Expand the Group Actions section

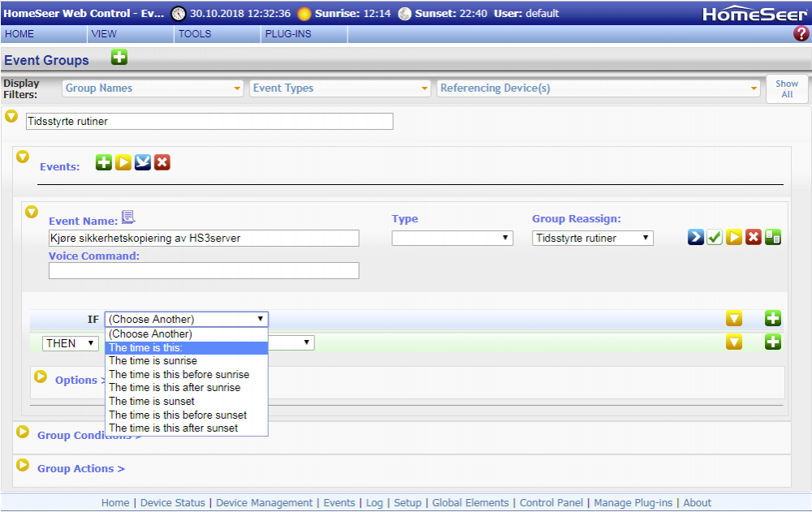pos(23,467)
